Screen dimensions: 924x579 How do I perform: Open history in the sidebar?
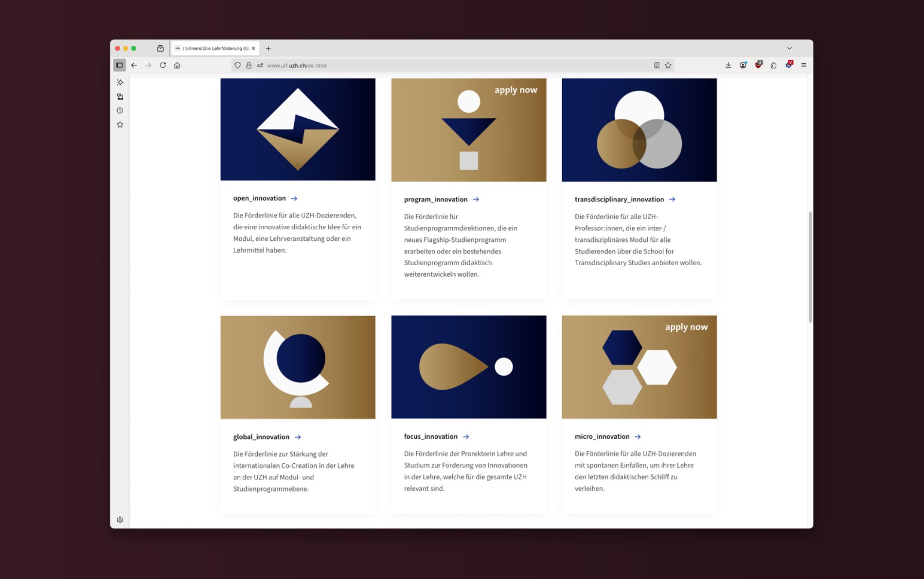coord(120,110)
